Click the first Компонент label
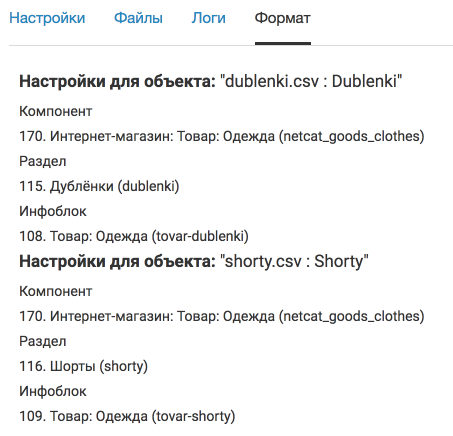This screenshot has width=453, height=436. click(56, 111)
